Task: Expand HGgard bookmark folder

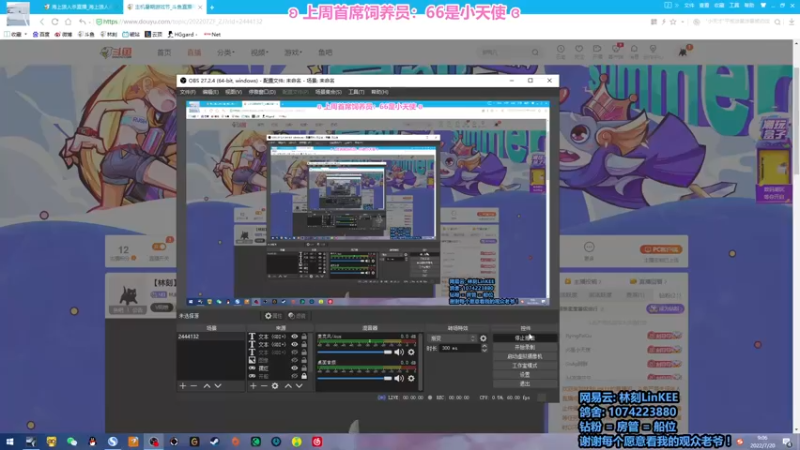Action: coord(183,34)
